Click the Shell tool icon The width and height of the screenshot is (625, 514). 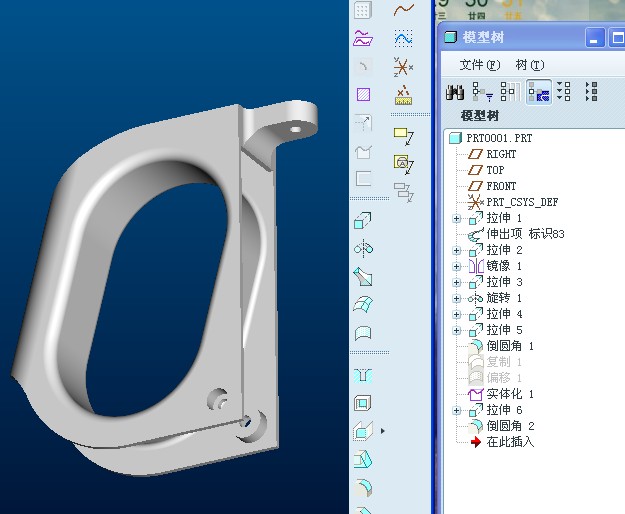(364, 403)
